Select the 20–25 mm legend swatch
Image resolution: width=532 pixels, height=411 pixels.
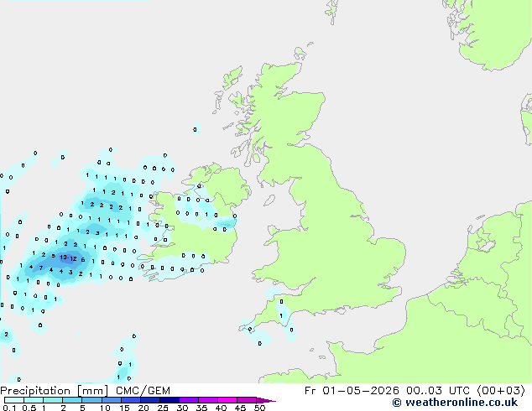(149, 400)
